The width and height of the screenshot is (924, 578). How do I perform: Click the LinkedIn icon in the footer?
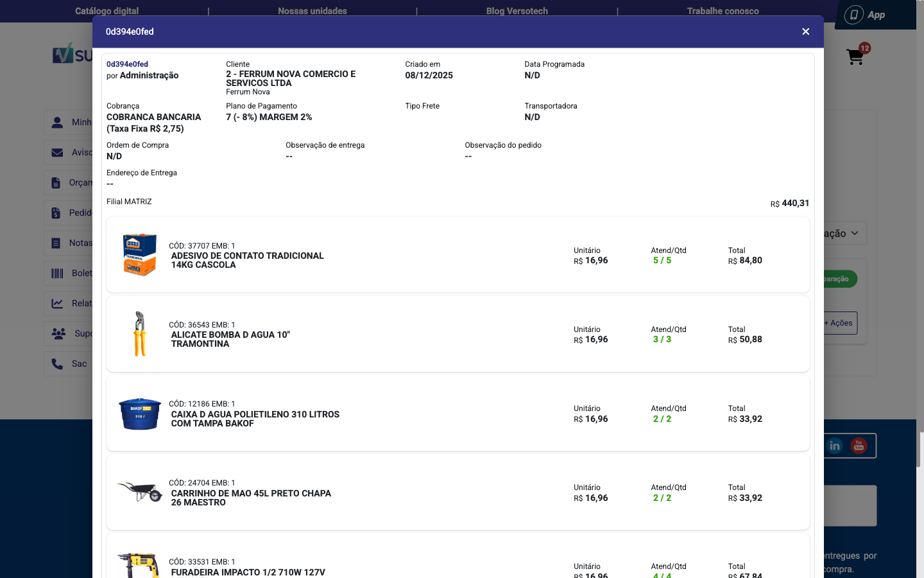(835, 445)
